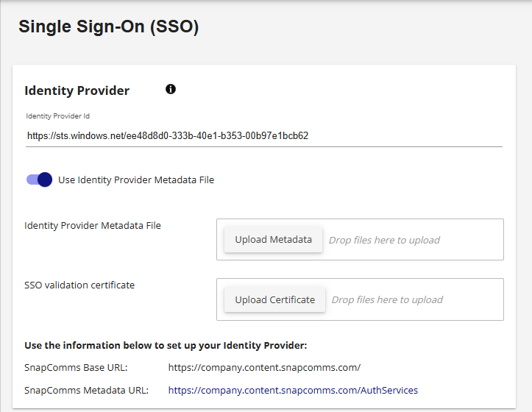Click the Single Sign-On (SSO) page heading
532x412 pixels.
click(109, 26)
